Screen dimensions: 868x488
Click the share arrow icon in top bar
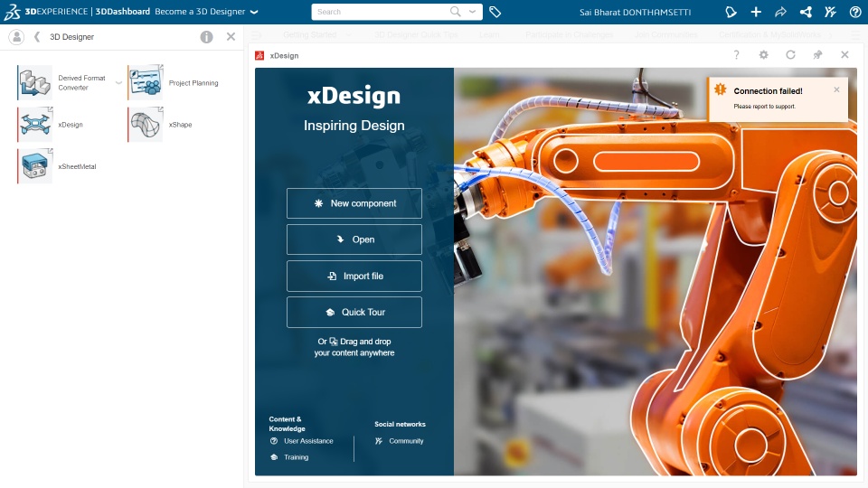(x=780, y=12)
